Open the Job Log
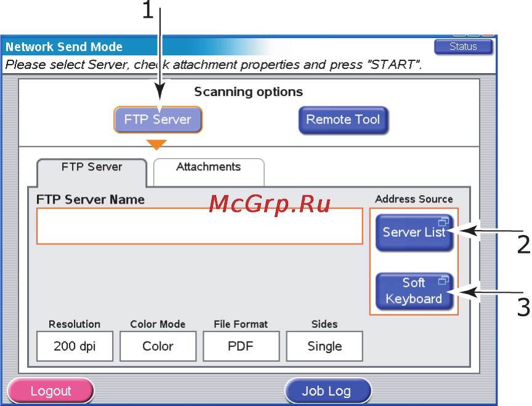Image resolution: width=532 pixels, height=406 pixels. [328, 391]
